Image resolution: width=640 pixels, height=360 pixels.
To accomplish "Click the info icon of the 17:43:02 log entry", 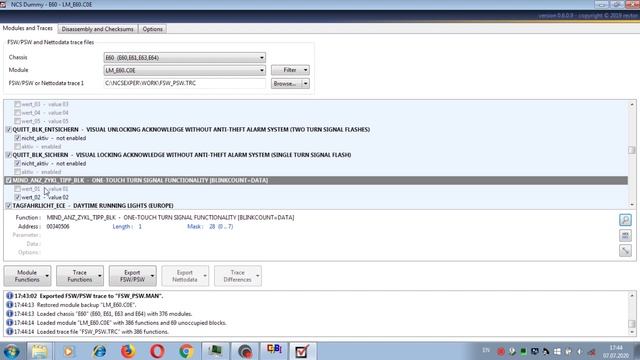I will 9,296.
